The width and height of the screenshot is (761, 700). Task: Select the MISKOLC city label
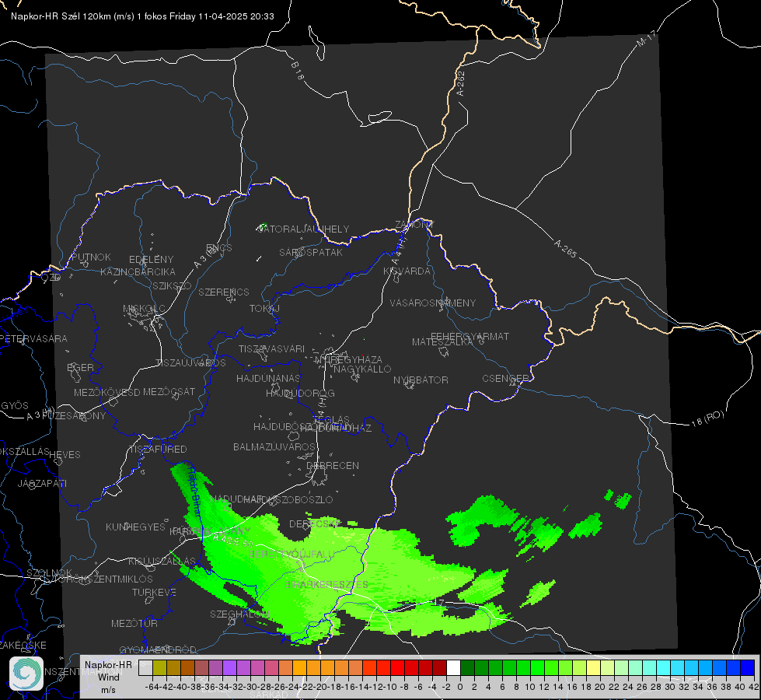(x=144, y=309)
